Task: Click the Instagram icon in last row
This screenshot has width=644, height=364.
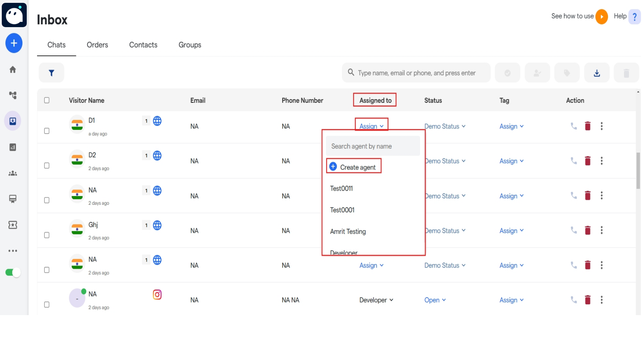Action: (157, 294)
